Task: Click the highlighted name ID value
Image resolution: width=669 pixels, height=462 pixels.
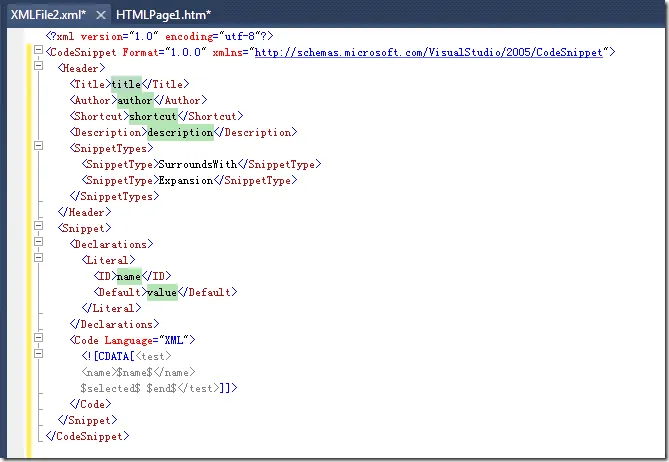Action: [130, 276]
